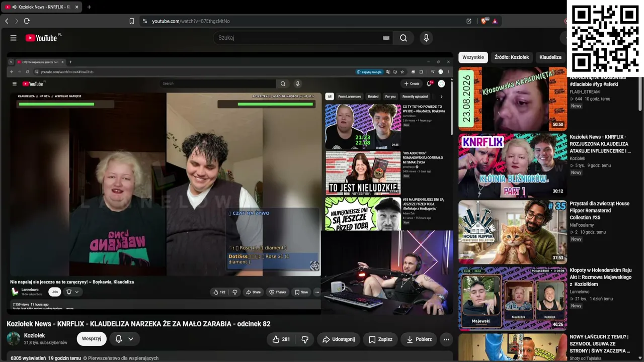Viewport: 644px width, 362px height.
Task: Click 'Pierwszeństwo dla wspierających' text
Action: click(123, 358)
